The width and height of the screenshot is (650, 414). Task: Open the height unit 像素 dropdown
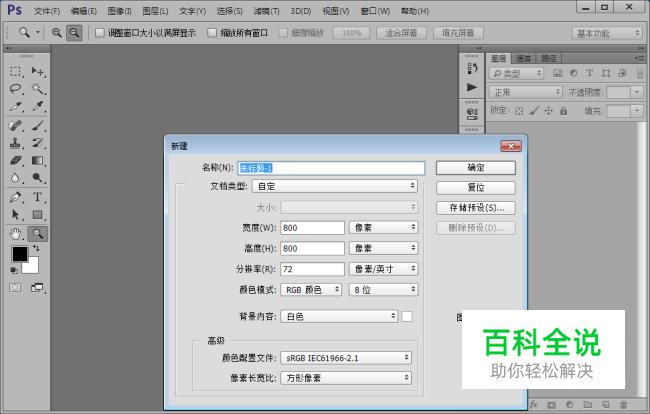pyautogui.click(x=383, y=248)
